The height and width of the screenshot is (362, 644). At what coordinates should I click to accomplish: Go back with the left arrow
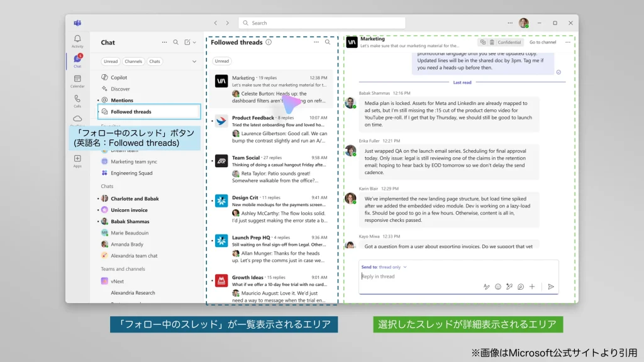[215, 23]
